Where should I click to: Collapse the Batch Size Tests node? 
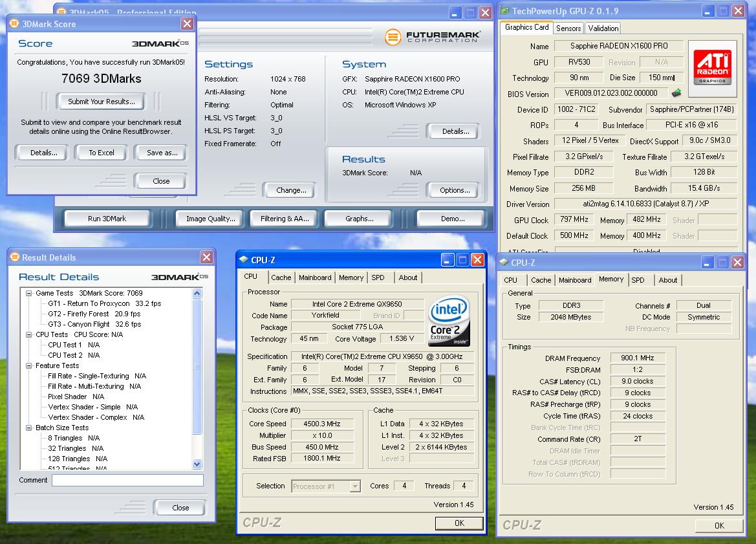click(28, 428)
